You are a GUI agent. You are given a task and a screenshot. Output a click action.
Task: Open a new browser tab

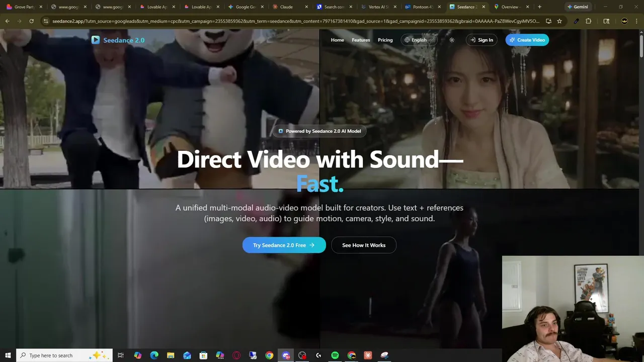point(539,7)
